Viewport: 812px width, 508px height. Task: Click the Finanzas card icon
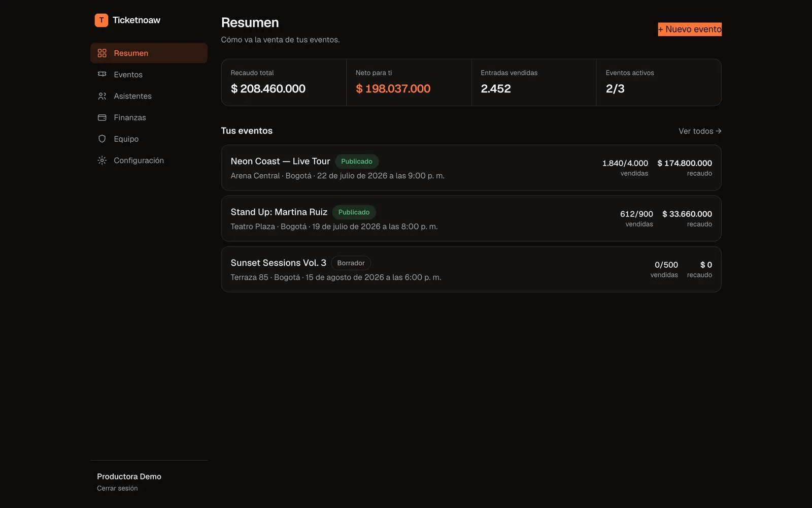pyautogui.click(x=102, y=117)
